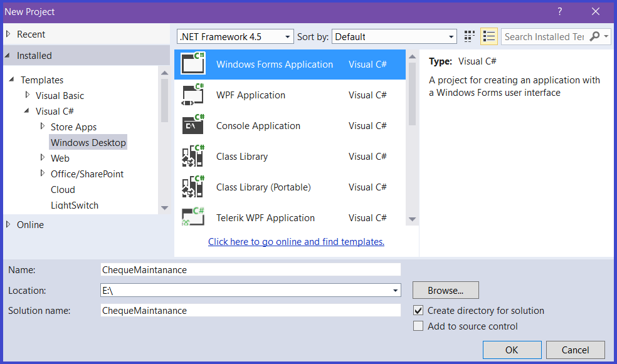Uncheck Create directory for solution

pyautogui.click(x=418, y=310)
